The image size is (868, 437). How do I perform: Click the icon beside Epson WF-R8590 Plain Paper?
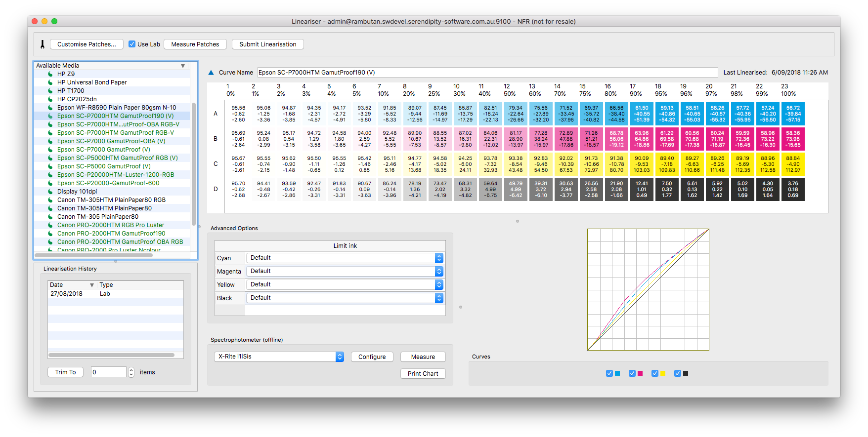click(50, 108)
